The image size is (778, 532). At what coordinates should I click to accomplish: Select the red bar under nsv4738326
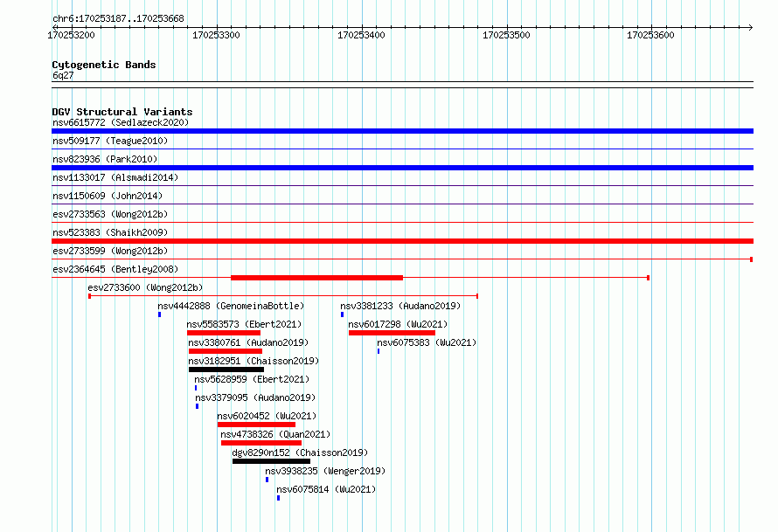pos(261,443)
